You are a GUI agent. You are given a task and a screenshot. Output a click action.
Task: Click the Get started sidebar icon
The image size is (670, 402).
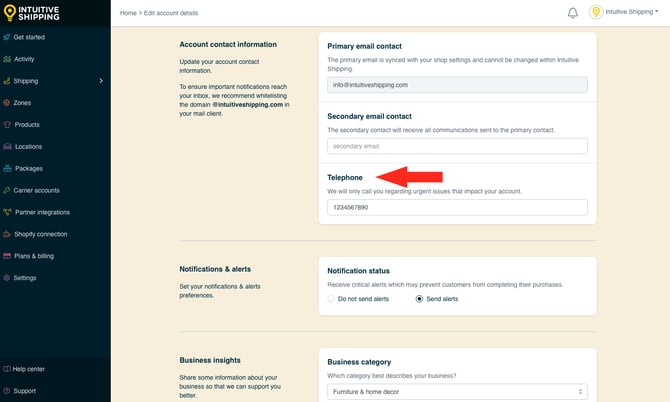click(x=7, y=37)
